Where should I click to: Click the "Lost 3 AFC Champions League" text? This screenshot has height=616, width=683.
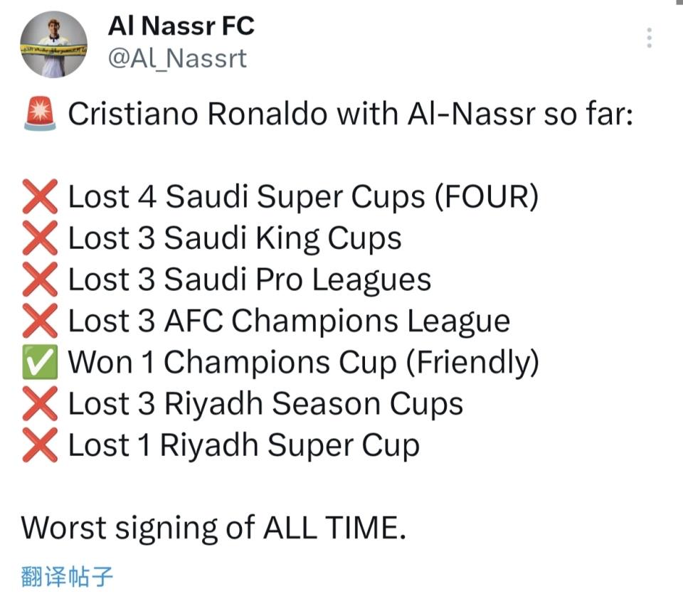(x=289, y=321)
